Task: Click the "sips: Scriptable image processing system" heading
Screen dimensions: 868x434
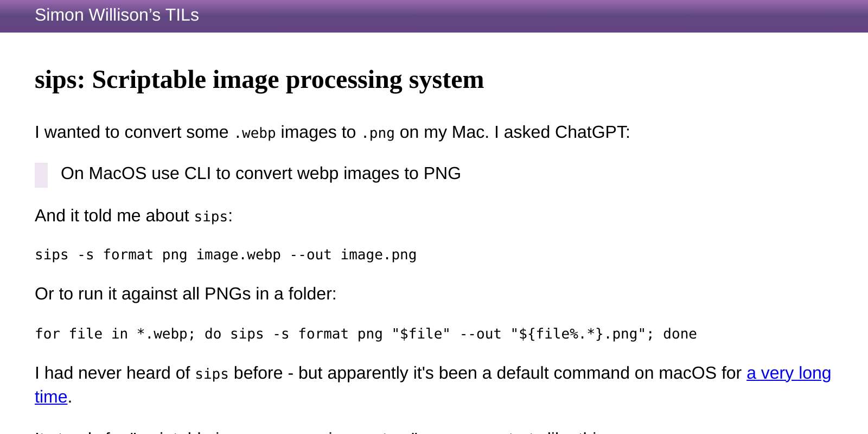Action: [x=259, y=80]
